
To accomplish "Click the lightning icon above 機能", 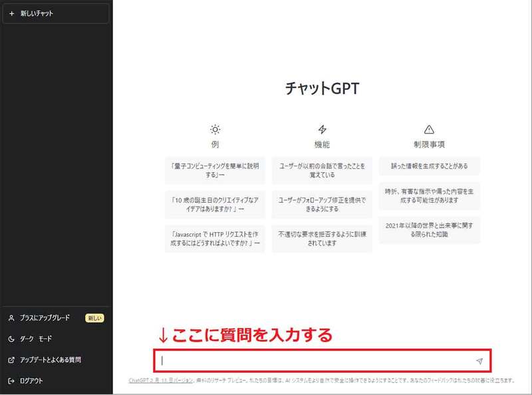I will [x=322, y=129].
